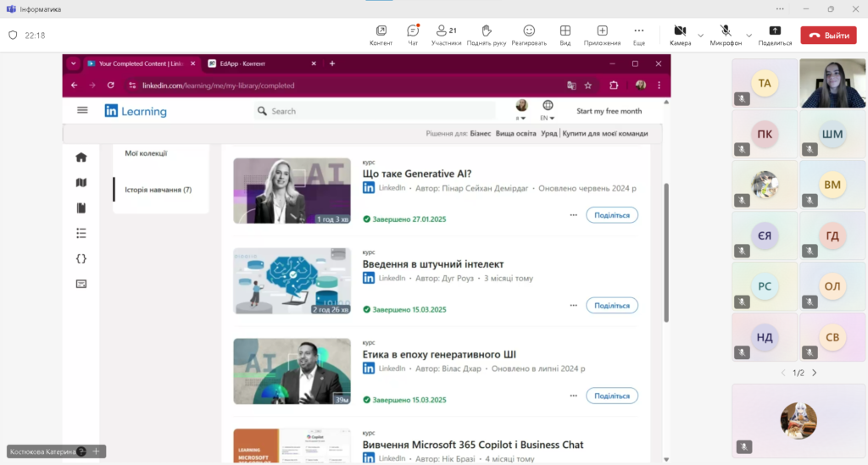Open Приложения in meeting toolbar

coord(602,35)
